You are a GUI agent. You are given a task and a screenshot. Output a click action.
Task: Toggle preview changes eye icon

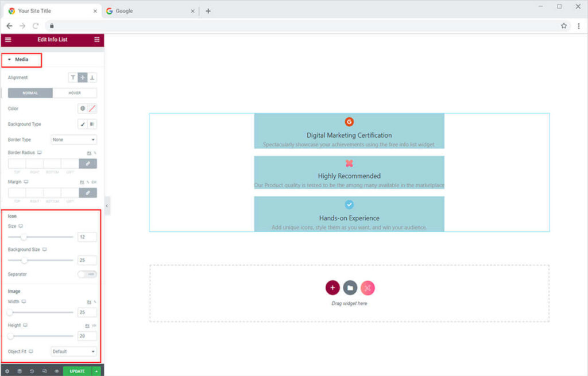coord(56,371)
